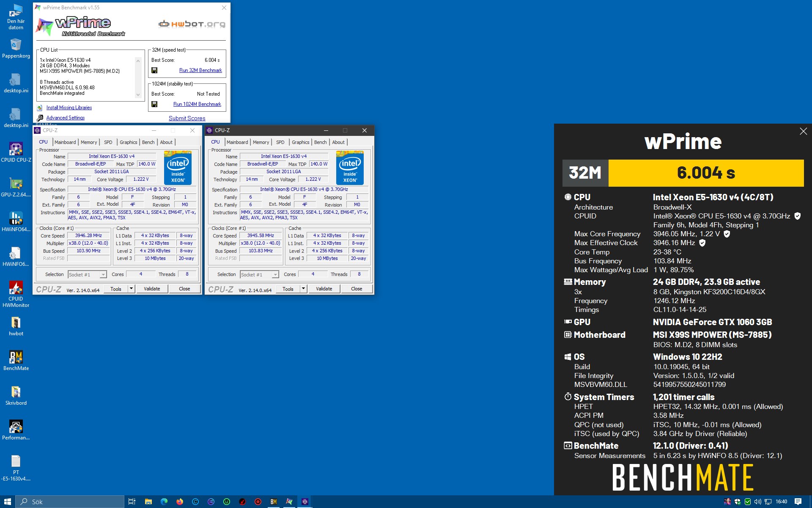The width and height of the screenshot is (812, 508).
Task: Click the Intel Xeon logo in right CPU-Z
Action: (x=350, y=168)
